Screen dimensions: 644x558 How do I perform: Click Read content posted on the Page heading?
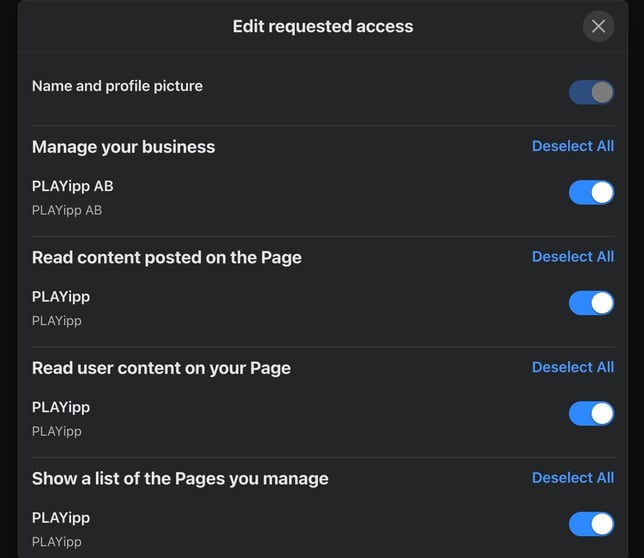pos(166,258)
